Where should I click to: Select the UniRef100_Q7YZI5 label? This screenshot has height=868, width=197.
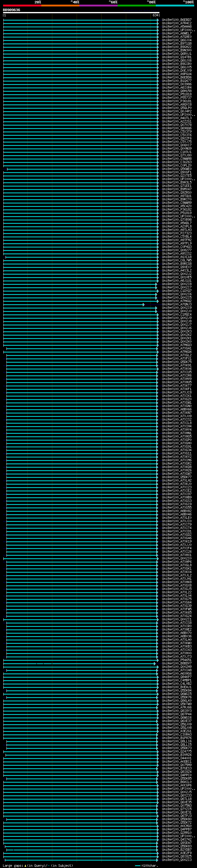(176, 809)
